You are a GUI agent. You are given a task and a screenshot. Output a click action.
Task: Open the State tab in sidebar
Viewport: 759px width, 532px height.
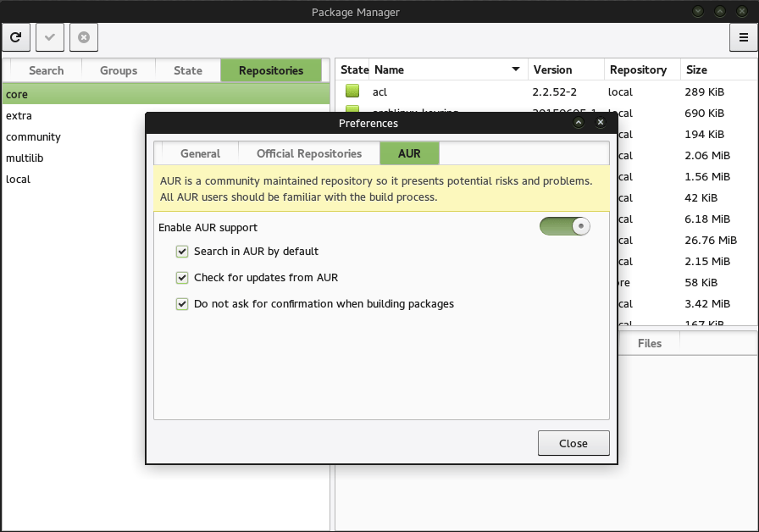(x=188, y=70)
